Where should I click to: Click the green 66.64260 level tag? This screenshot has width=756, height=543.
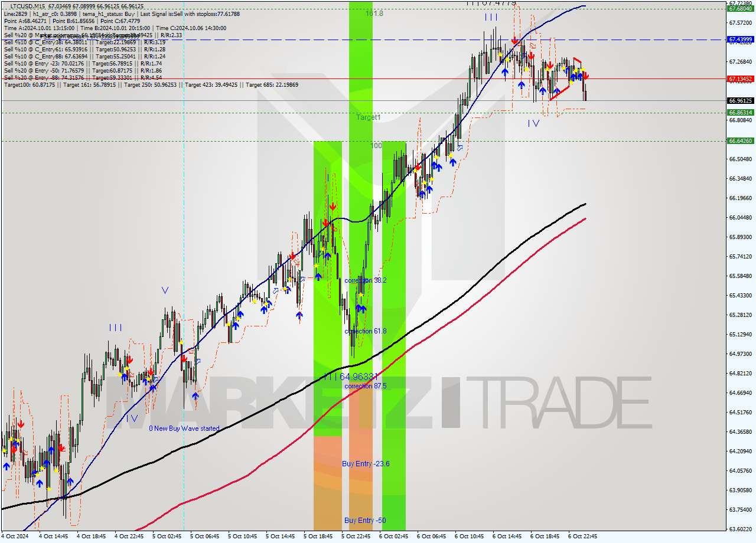tap(740, 141)
